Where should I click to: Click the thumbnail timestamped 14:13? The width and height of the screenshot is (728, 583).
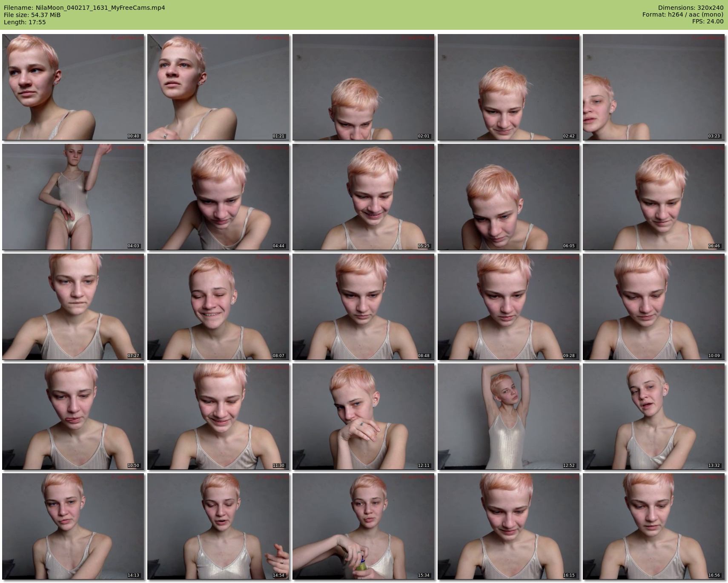[73, 526]
